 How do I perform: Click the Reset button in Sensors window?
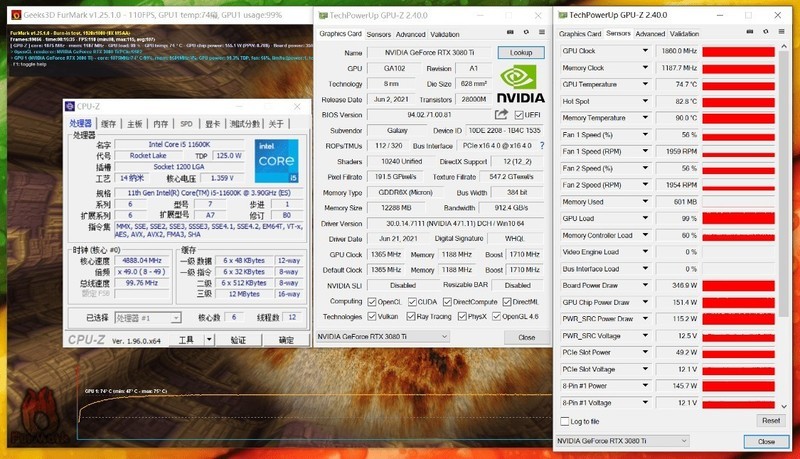(x=770, y=421)
